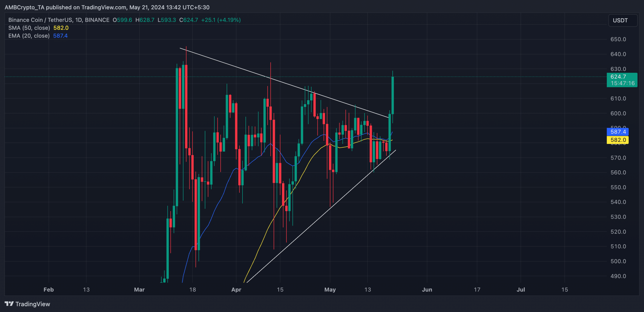The image size is (644, 312).
Task: Click the Mar label on time axis
Action: 139,290
